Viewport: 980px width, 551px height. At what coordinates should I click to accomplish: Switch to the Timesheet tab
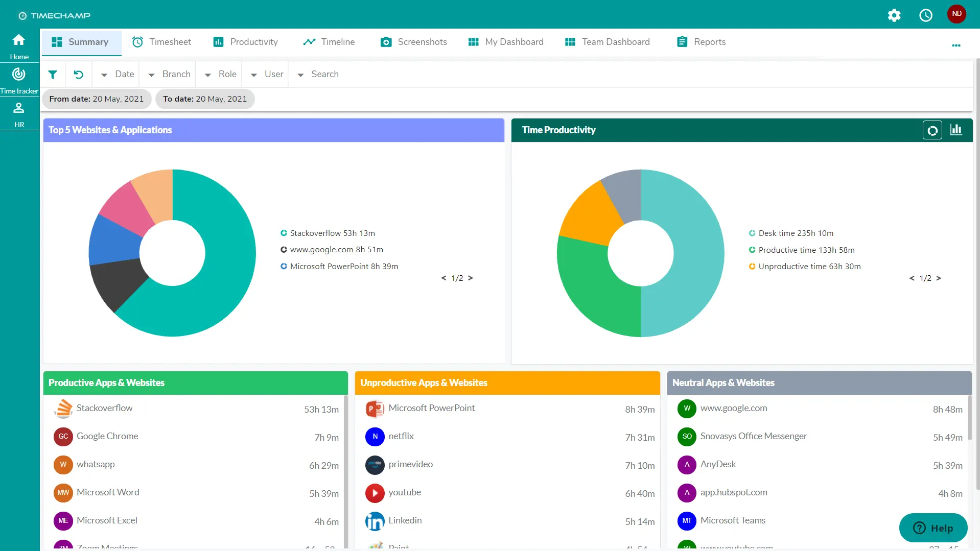[161, 42]
